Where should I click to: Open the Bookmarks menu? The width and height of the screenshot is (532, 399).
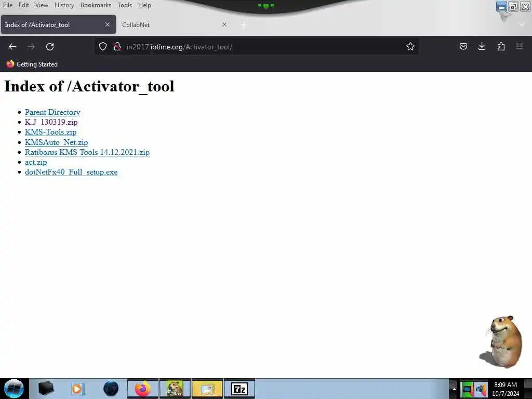click(x=96, y=5)
